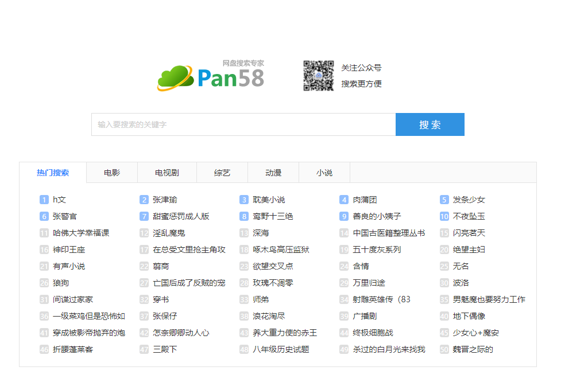This screenshot has width=588, height=390.
Task: Click the 中国古医籍整理丛书 link
Action: point(389,233)
